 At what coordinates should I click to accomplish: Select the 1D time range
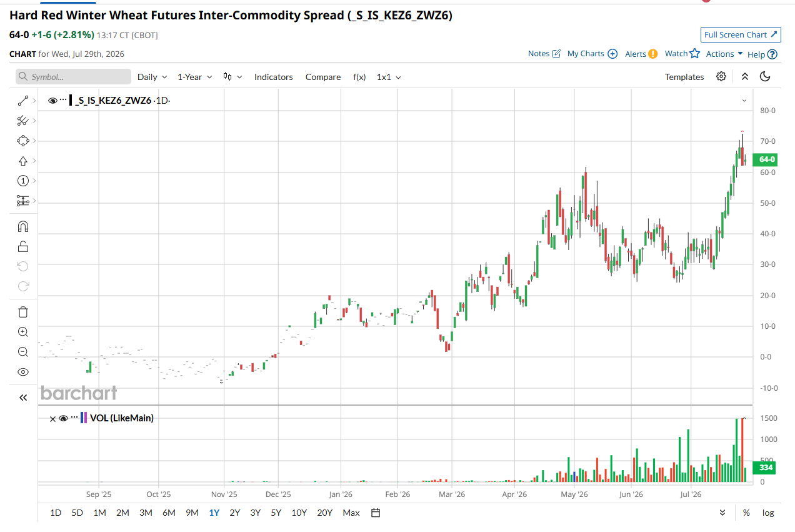coord(56,513)
